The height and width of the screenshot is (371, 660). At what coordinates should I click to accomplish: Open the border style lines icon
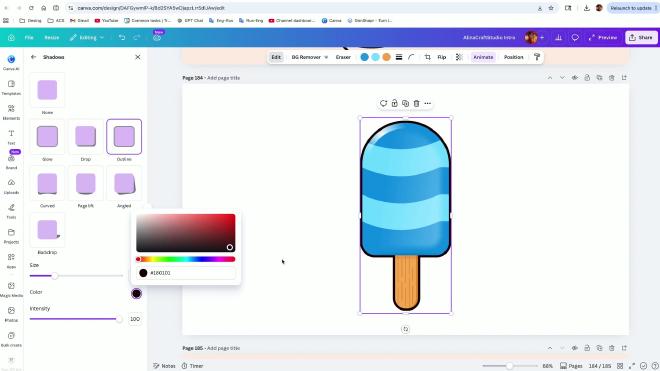click(399, 57)
